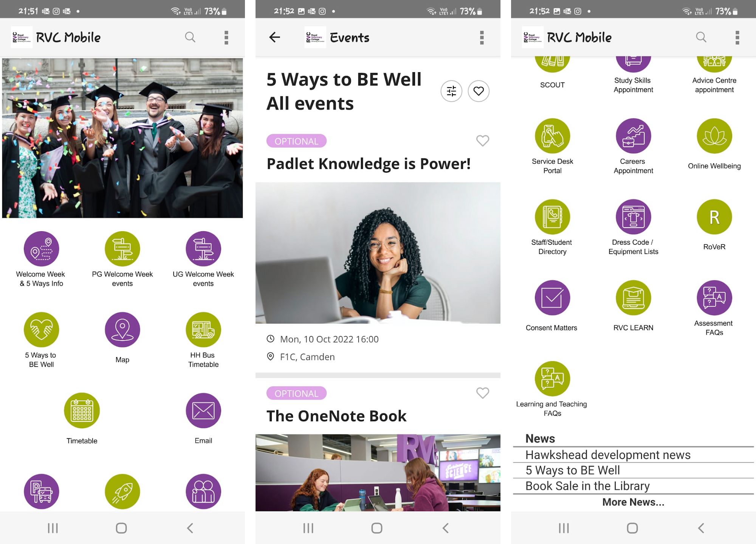This screenshot has height=544, width=756.
Task: Open the Map location icon
Action: 122,329
